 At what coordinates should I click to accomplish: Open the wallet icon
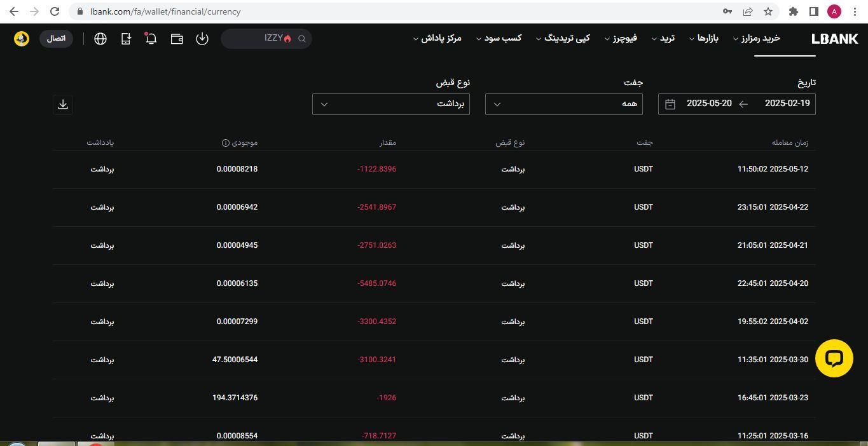pyautogui.click(x=177, y=39)
